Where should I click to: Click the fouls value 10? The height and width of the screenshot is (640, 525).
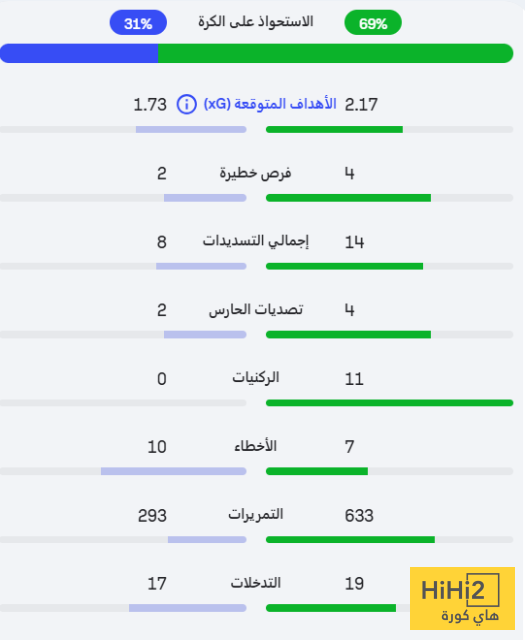click(157, 447)
